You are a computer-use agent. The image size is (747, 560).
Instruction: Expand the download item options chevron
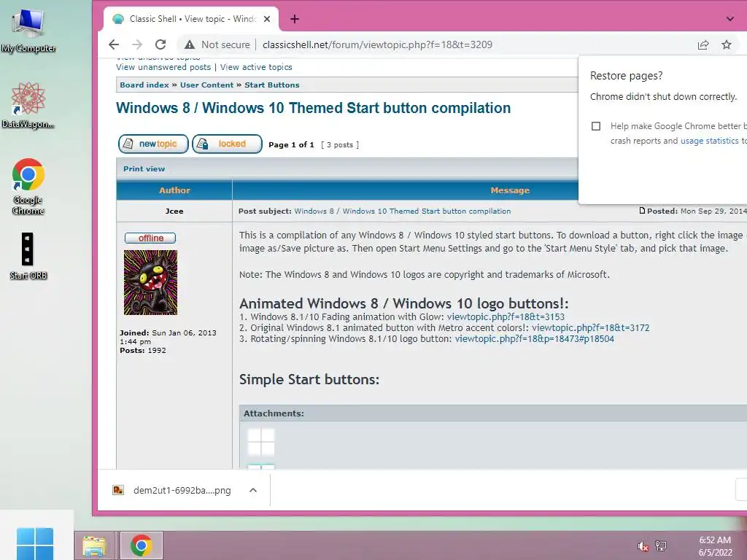coord(253,490)
